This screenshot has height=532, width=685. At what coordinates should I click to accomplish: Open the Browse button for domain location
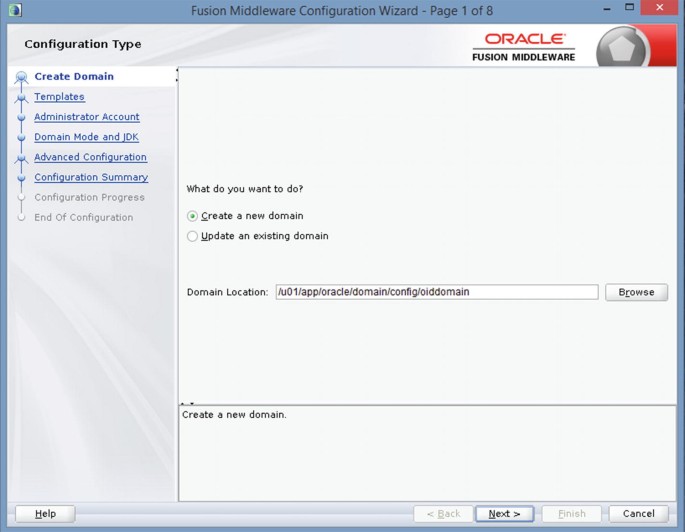(x=636, y=292)
